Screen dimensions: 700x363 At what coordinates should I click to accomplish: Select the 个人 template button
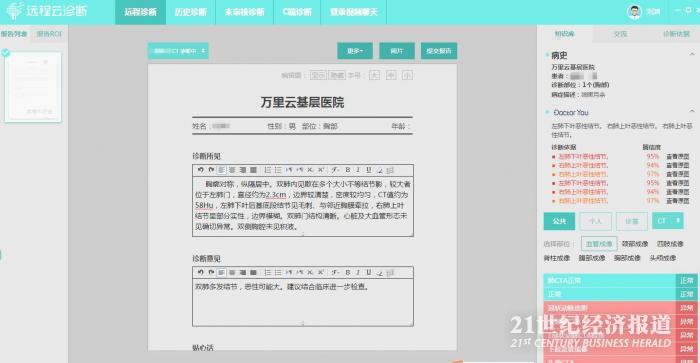click(595, 221)
